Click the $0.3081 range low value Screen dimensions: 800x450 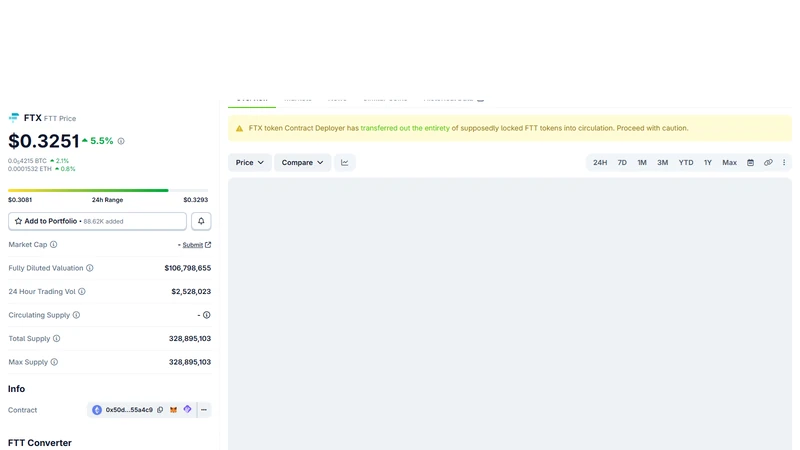coord(20,200)
